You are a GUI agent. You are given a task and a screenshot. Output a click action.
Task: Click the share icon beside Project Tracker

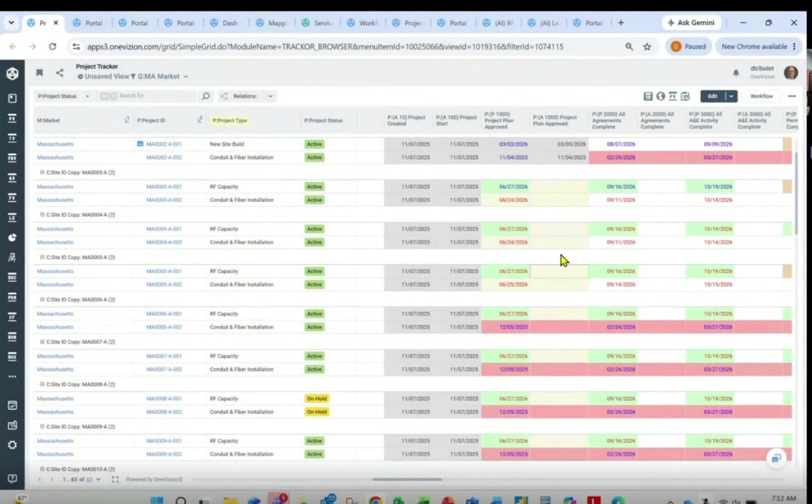coord(60,73)
